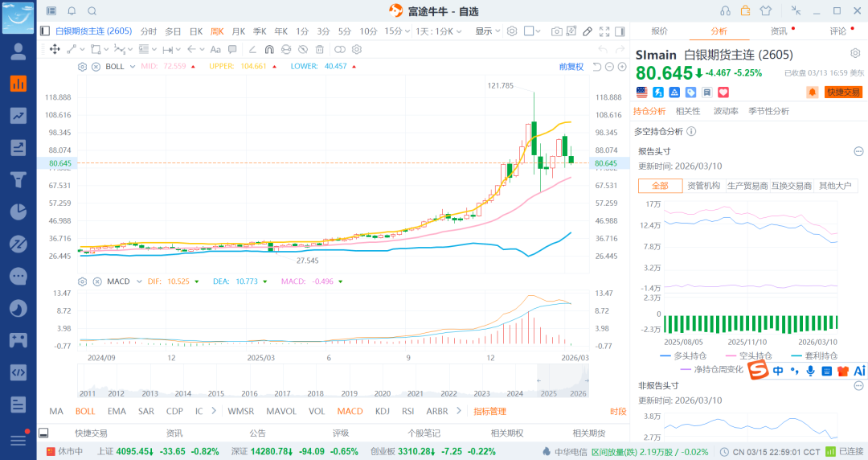Select the 全部 position filter
The image size is (868, 460).
click(x=660, y=186)
